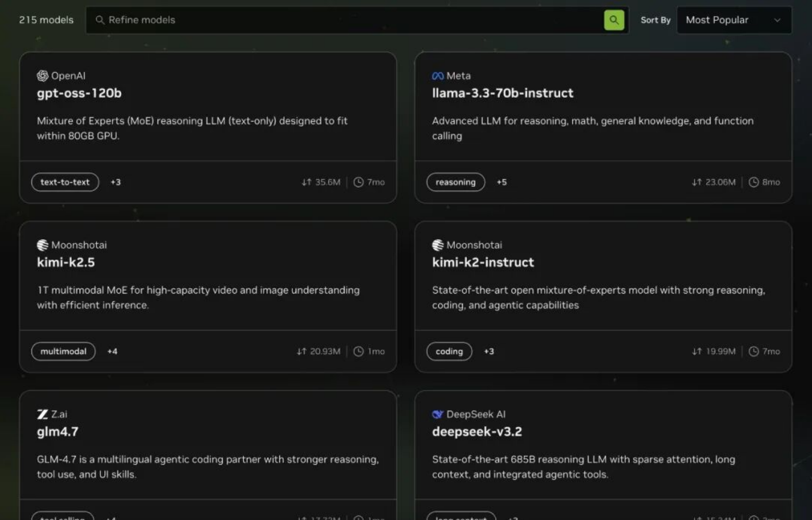Open the deepseek-v3.2 model title
This screenshot has width=812, height=520.
[x=477, y=432]
